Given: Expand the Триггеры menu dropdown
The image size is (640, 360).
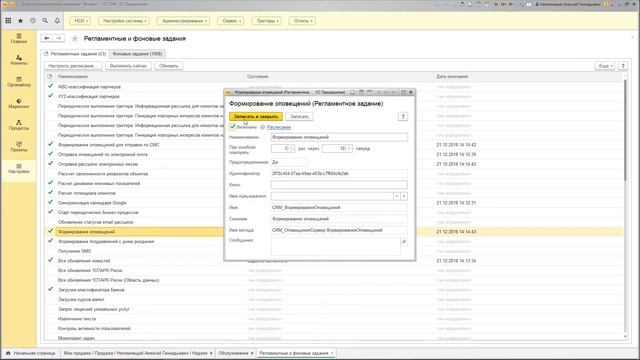Looking at the screenshot, I should (x=267, y=21).
